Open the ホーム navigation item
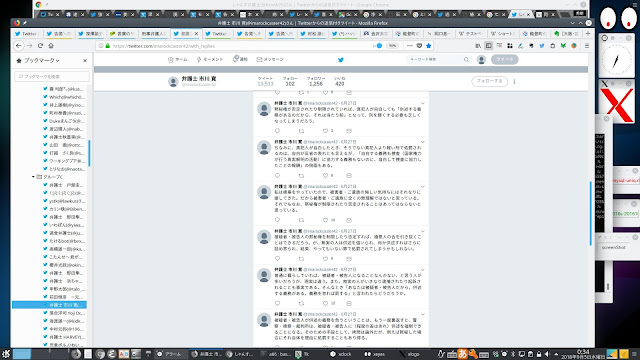Image resolution: width=640 pixels, height=360 pixels. click(178, 60)
